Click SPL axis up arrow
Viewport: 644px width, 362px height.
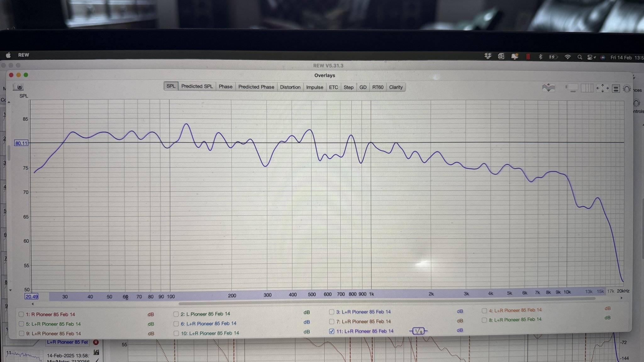click(x=9, y=102)
